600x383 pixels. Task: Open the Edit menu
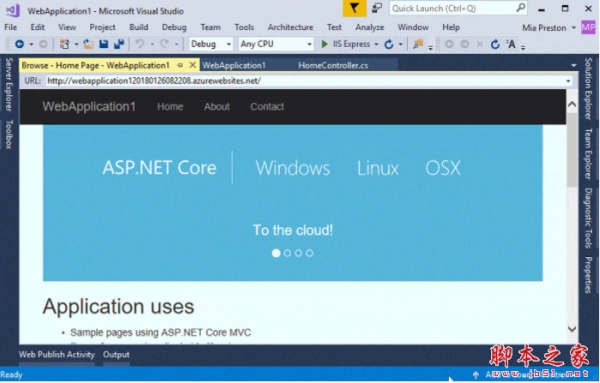38,27
